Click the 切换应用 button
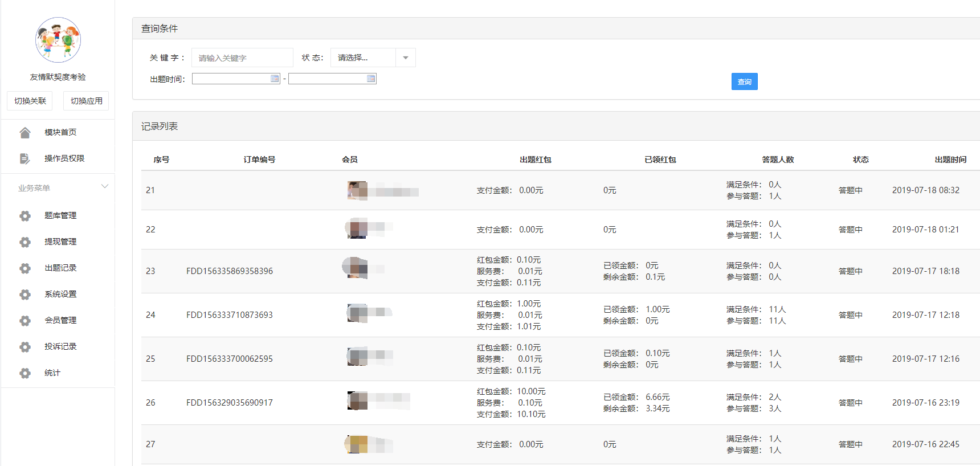The width and height of the screenshot is (980, 466). pos(86,101)
